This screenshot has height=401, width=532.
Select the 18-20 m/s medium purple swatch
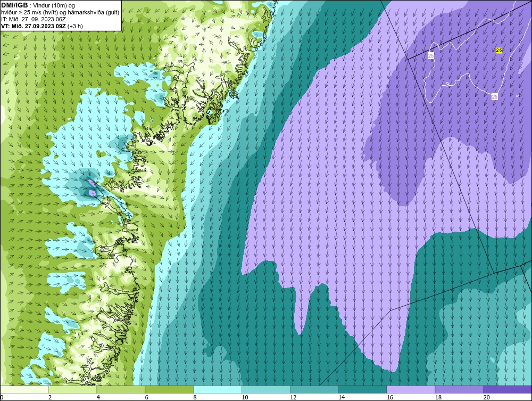coord(460,389)
